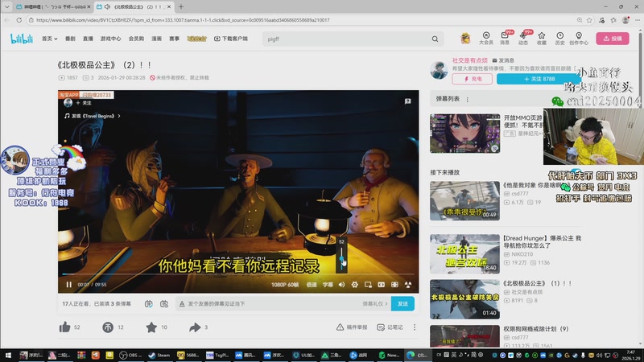
Task: Click the bilibili search field
Action: coord(347,39)
